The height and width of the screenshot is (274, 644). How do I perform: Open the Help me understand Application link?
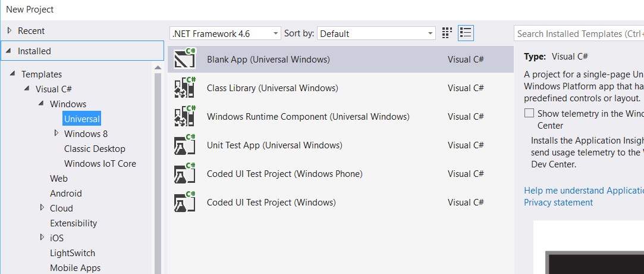click(x=583, y=191)
